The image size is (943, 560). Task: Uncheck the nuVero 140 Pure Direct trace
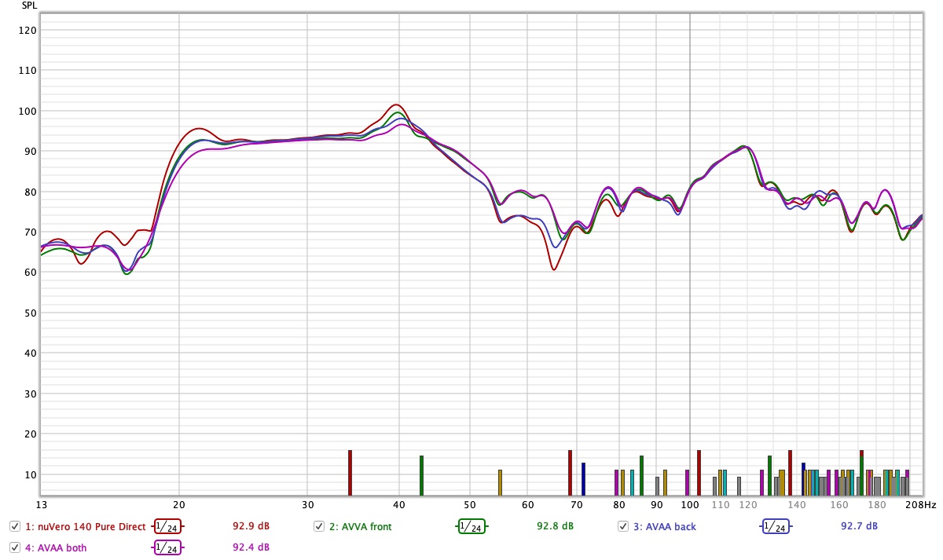15,526
